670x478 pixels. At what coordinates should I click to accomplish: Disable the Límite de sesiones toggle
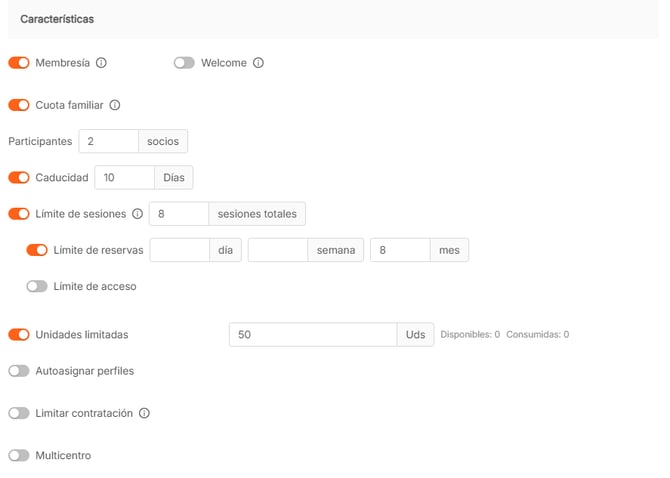(x=19, y=214)
